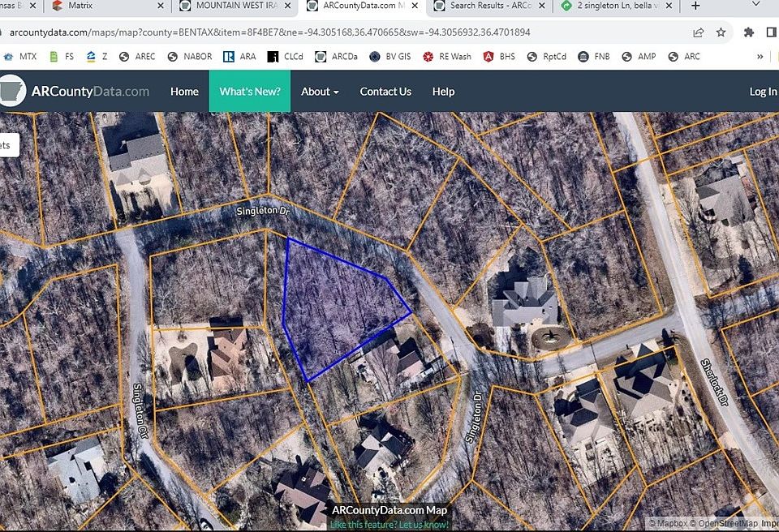Expand the About dropdown menu
This screenshot has height=532, width=779.
(320, 92)
